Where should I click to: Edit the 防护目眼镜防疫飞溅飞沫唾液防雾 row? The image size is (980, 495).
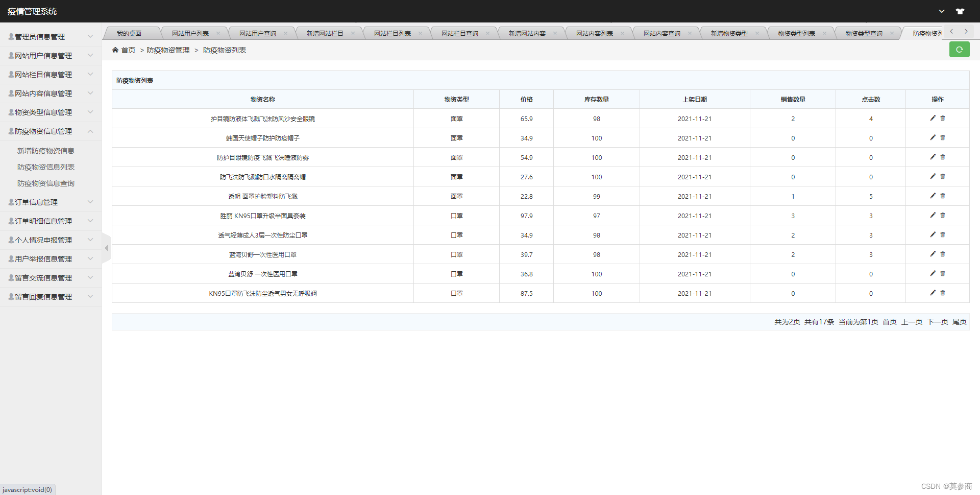tap(933, 157)
